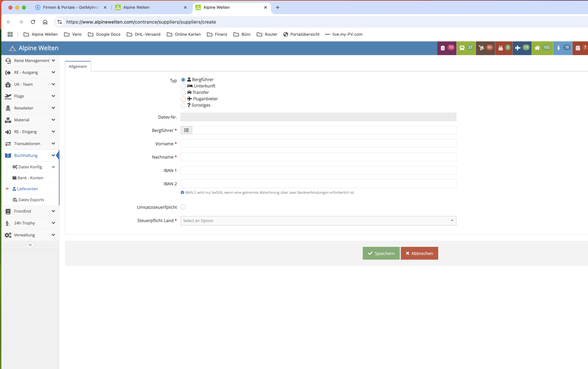
Task: Click the list icon beside Bergführer field
Action: [187, 130]
